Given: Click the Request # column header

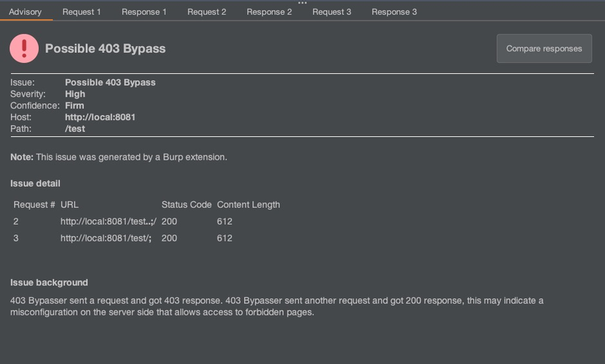Looking at the screenshot, I should pos(34,204).
